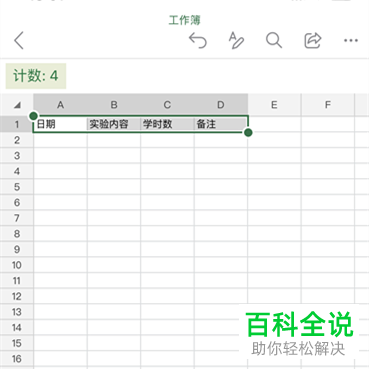Tap the back arrow icon
Viewport: 369px width, 369px height.
pyautogui.click(x=19, y=40)
